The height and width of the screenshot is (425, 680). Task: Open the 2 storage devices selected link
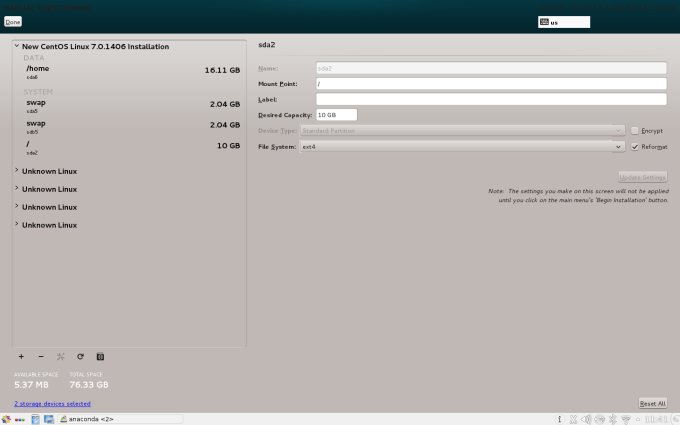(x=52, y=404)
